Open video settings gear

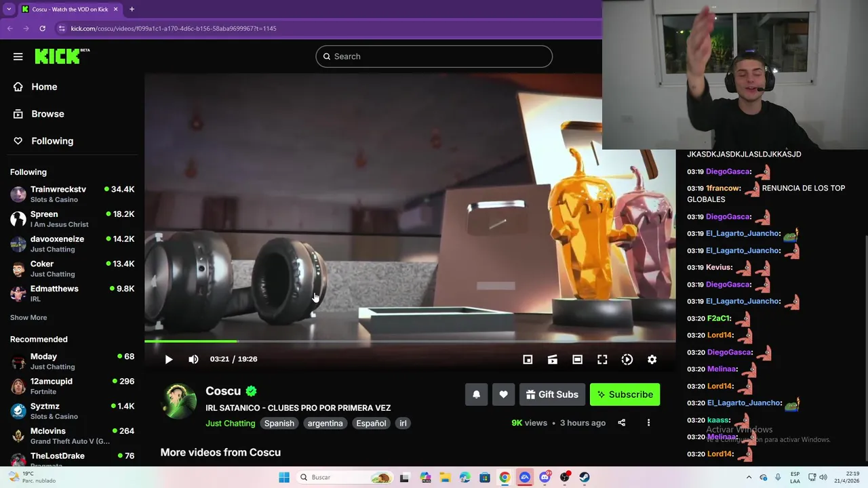pos(652,359)
